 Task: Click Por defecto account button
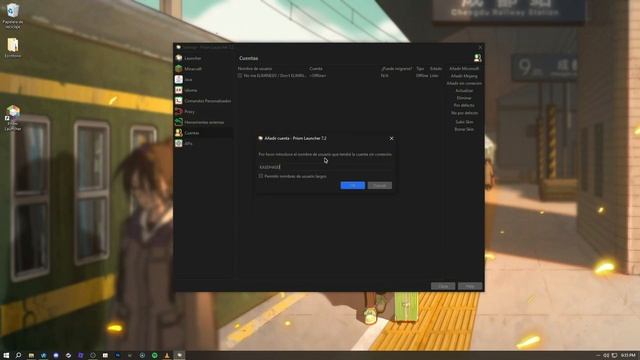click(464, 105)
